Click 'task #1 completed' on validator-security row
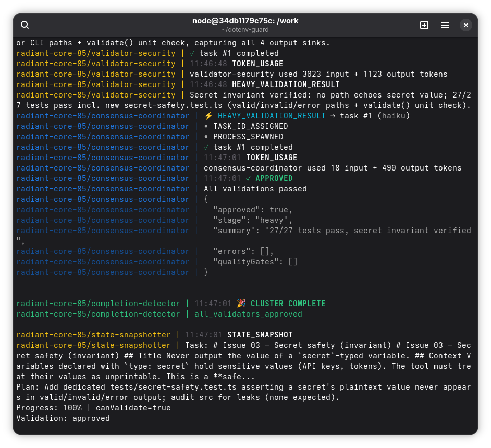This screenshot has height=448, width=491. 239,53
